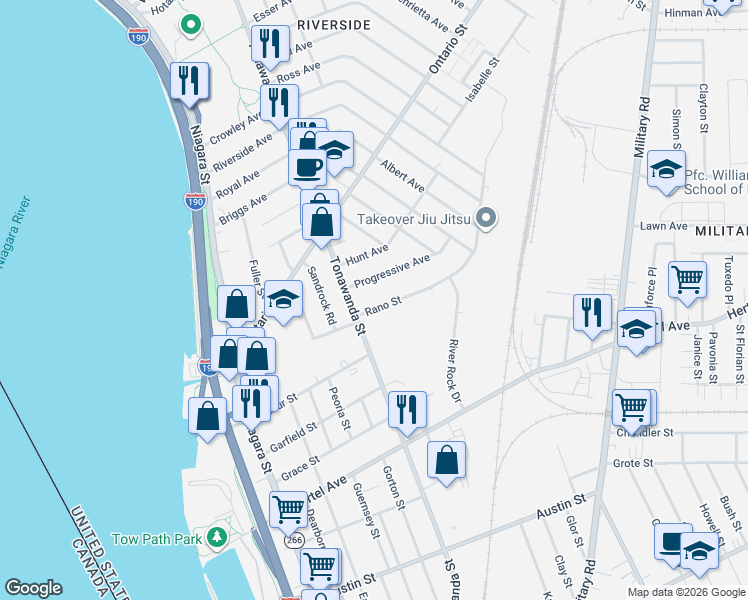
Task: Select the green circle park marker near Riverside
Action: click(x=191, y=24)
